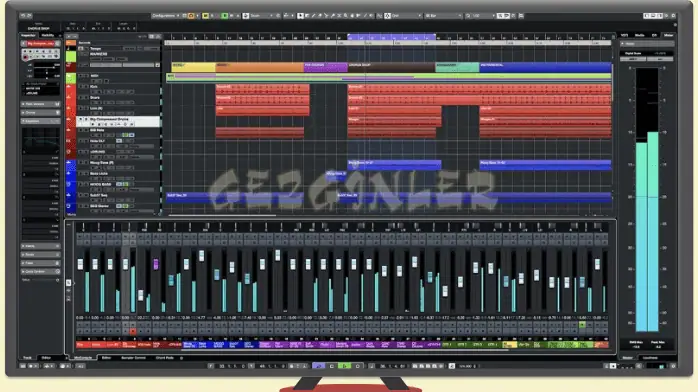The height and width of the screenshot is (392, 698).
Task: Click the Stop transport button
Action: [x=332, y=366]
